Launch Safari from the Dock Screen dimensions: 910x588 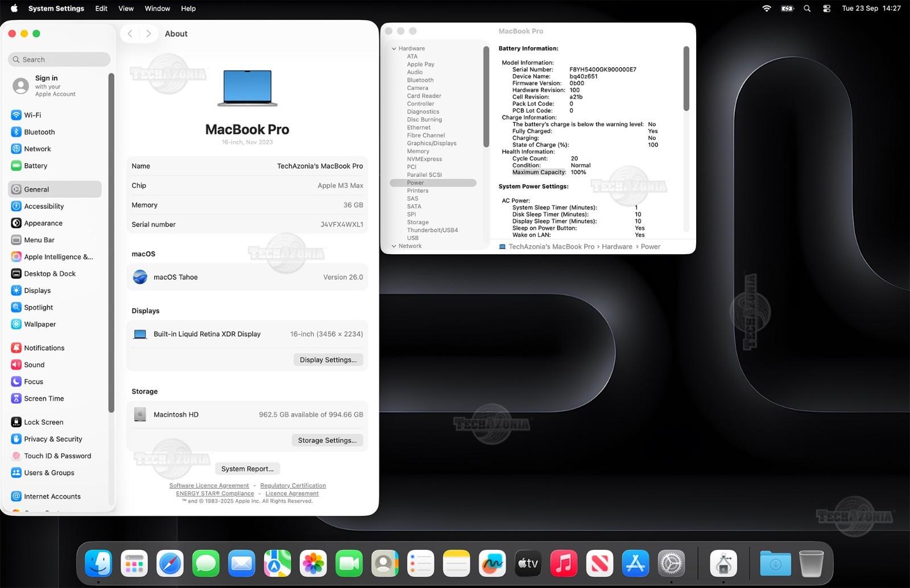[170, 564]
